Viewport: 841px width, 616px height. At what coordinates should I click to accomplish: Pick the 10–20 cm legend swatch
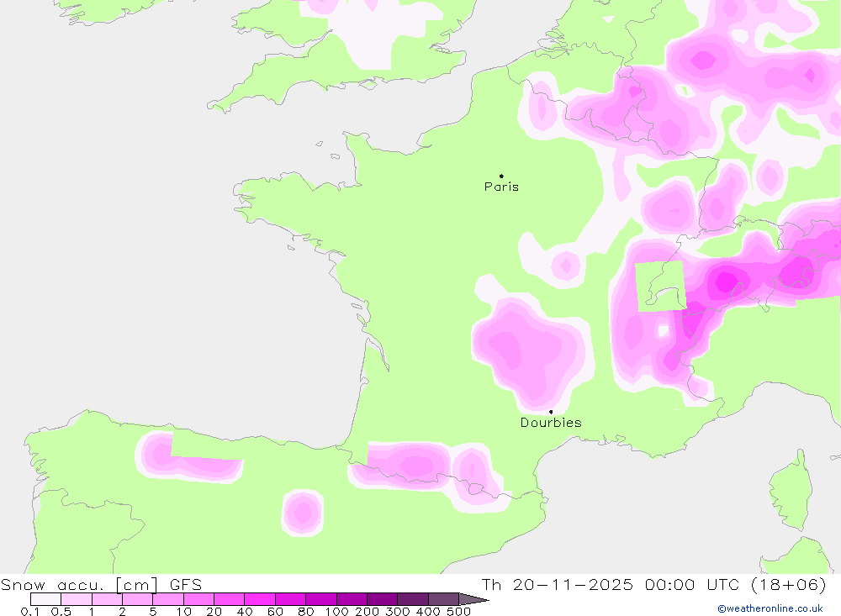pyautogui.click(x=198, y=599)
